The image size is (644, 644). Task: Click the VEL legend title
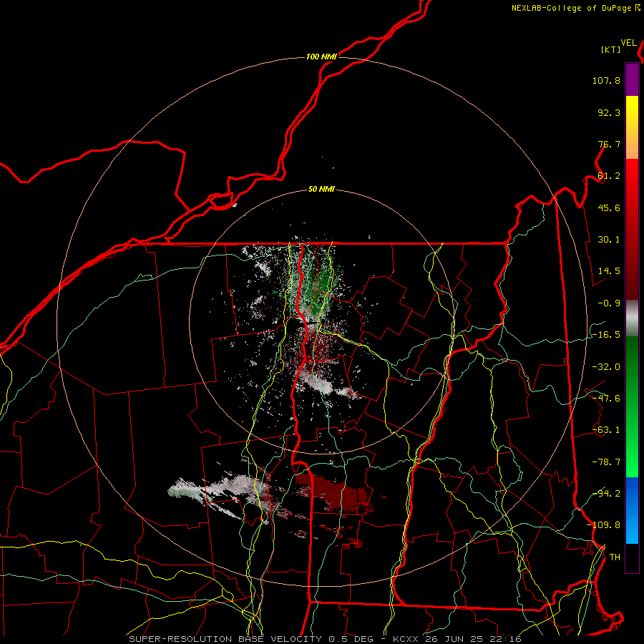(628, 43)
